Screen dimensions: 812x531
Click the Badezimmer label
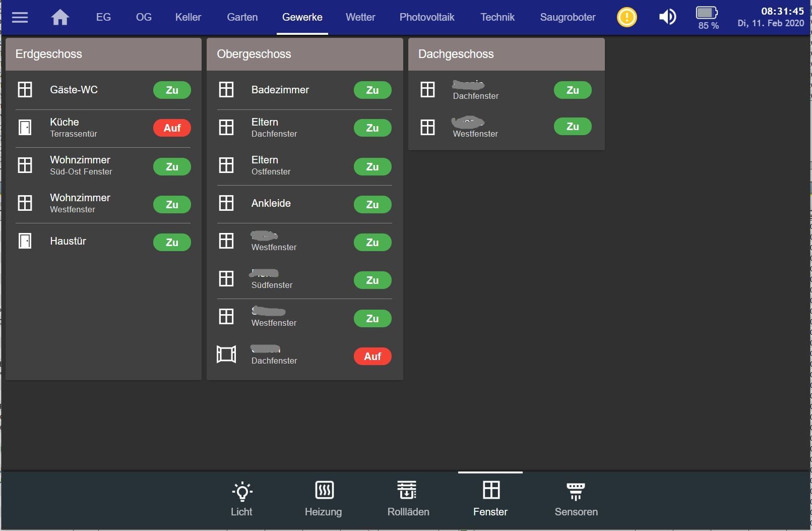pos(280,90)
